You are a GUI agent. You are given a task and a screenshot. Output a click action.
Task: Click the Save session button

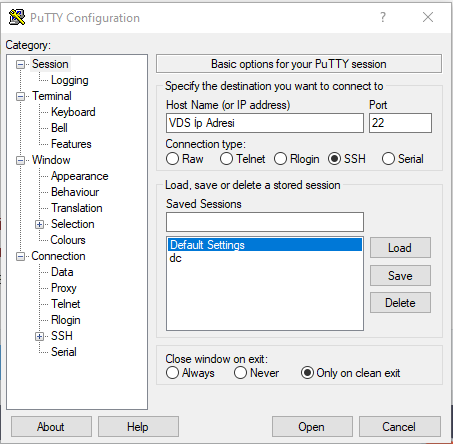coord(400,276)
